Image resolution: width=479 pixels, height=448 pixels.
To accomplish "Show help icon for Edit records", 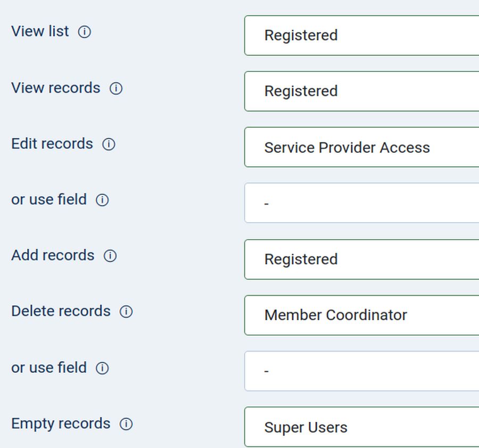I will click(x=109, y=144).
